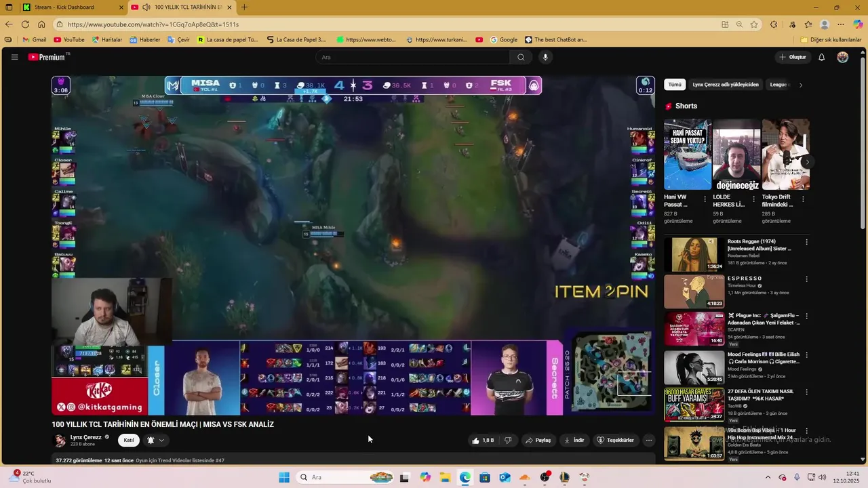Image resolution: width=868 pixels, height=488 pixels.
Task: Click in the YouTube Ara search field
Action: pos(412,57)
